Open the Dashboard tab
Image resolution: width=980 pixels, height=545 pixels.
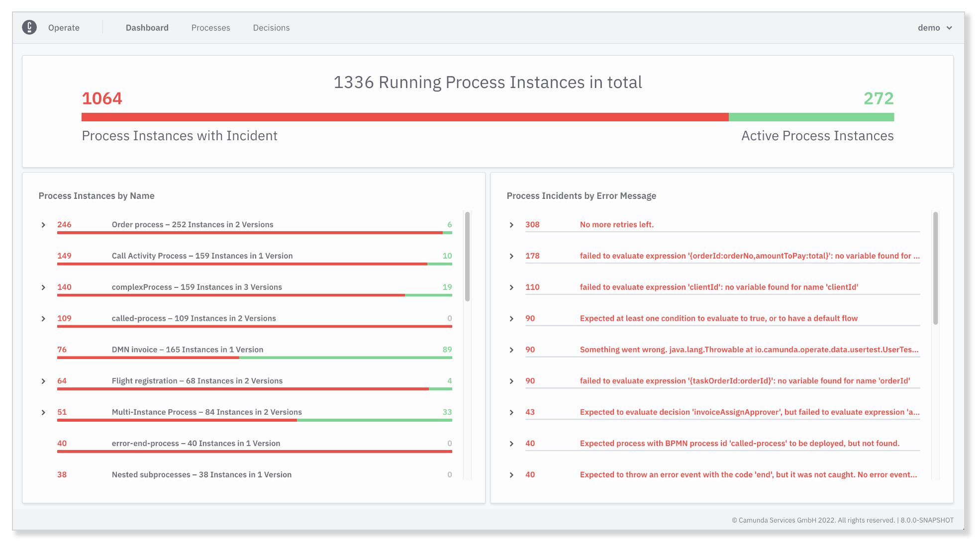coord(147,28)
